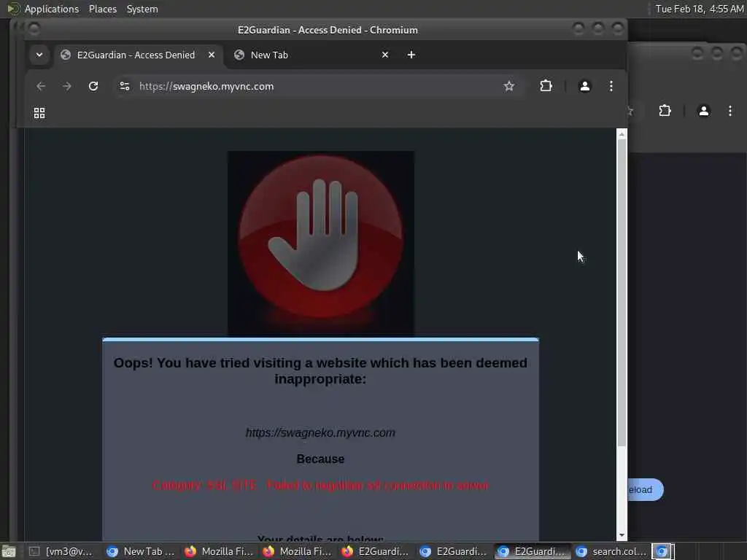Switch to first Mozilla Fi... taskbar window

tap(220, 551)
